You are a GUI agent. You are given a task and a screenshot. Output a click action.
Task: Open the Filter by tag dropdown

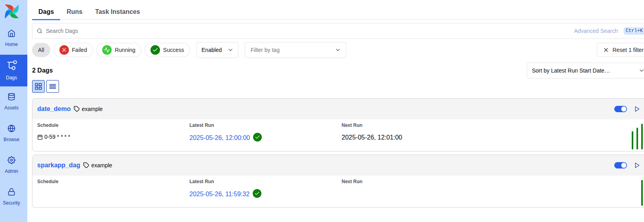295,50
